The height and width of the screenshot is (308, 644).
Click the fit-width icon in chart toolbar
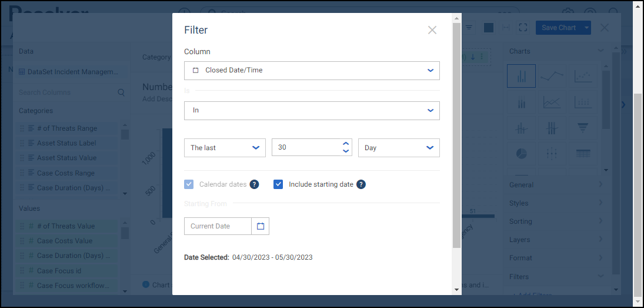[506, 28]
